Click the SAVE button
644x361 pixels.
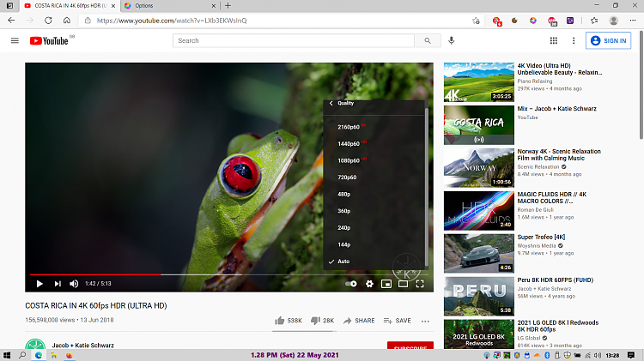point(398,321)
